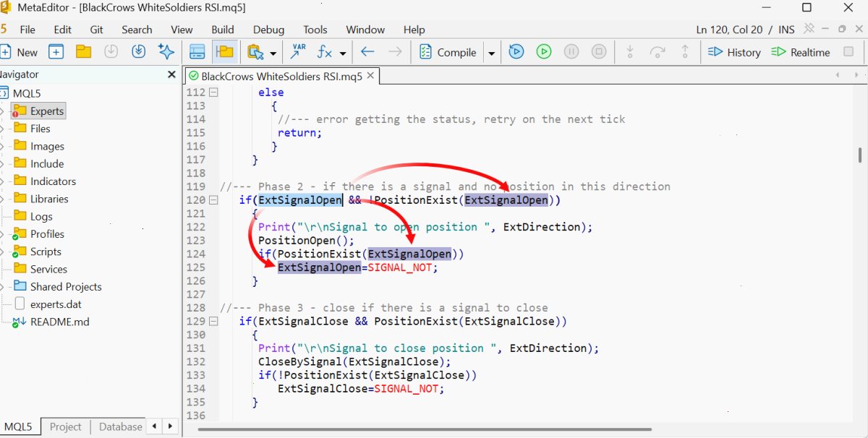Navigate back with the left arrow
This screenshot has width=868, height=438.
click(x=367, y=52)
